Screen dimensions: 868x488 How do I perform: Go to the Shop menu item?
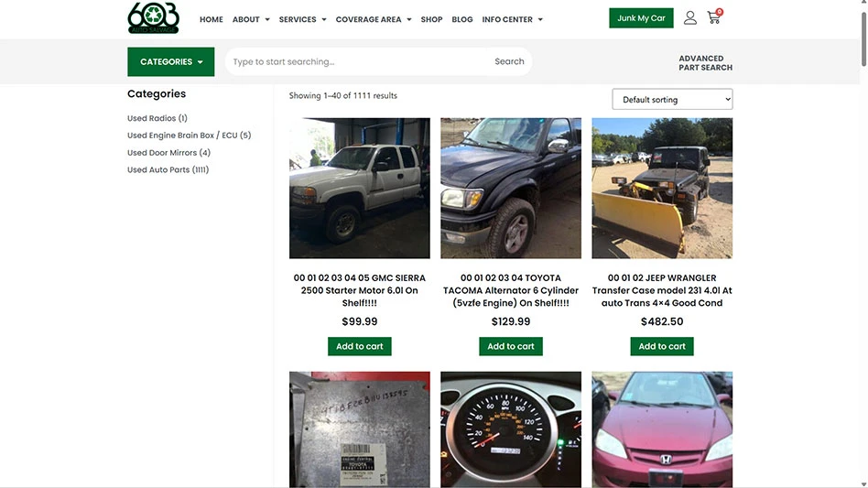[x=431, y=19]
